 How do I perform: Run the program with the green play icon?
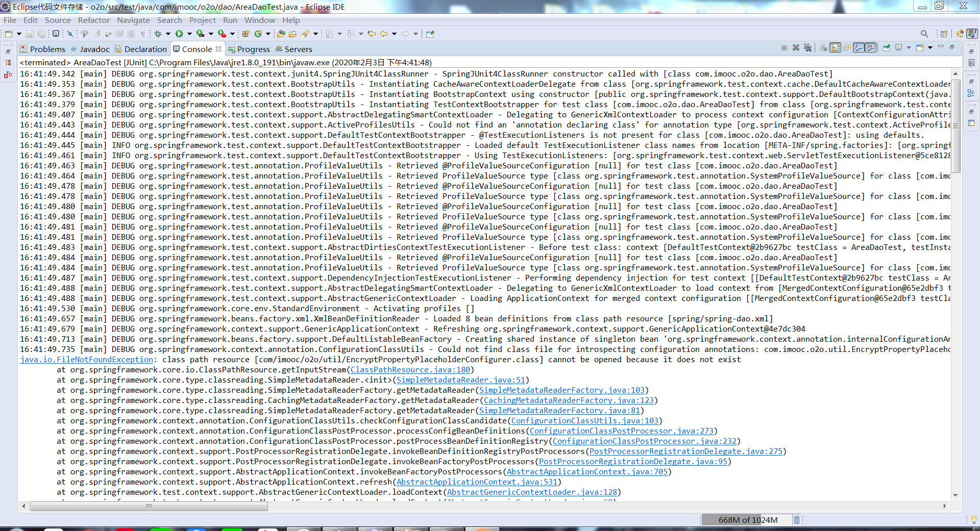pos(179,34)
